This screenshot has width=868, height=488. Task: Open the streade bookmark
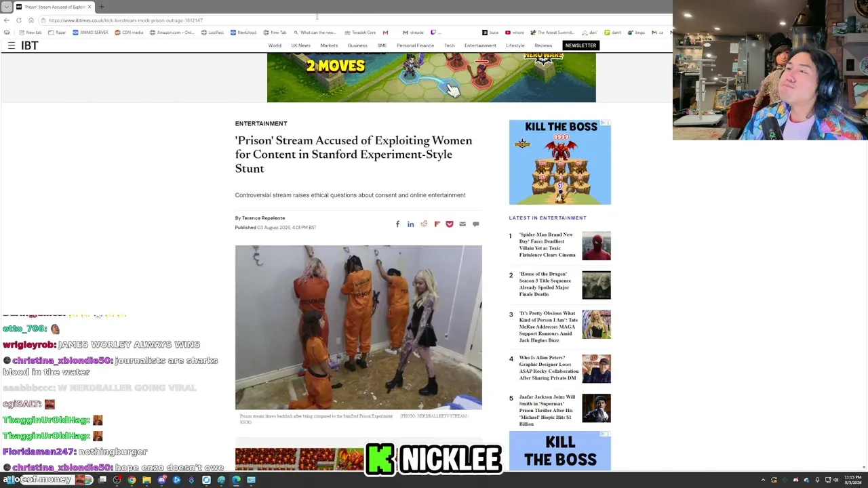tap(413, 33)
